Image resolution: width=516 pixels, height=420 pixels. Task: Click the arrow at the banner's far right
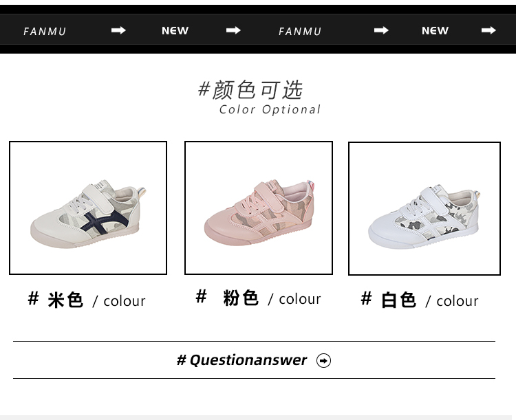(x=488, y=30)
